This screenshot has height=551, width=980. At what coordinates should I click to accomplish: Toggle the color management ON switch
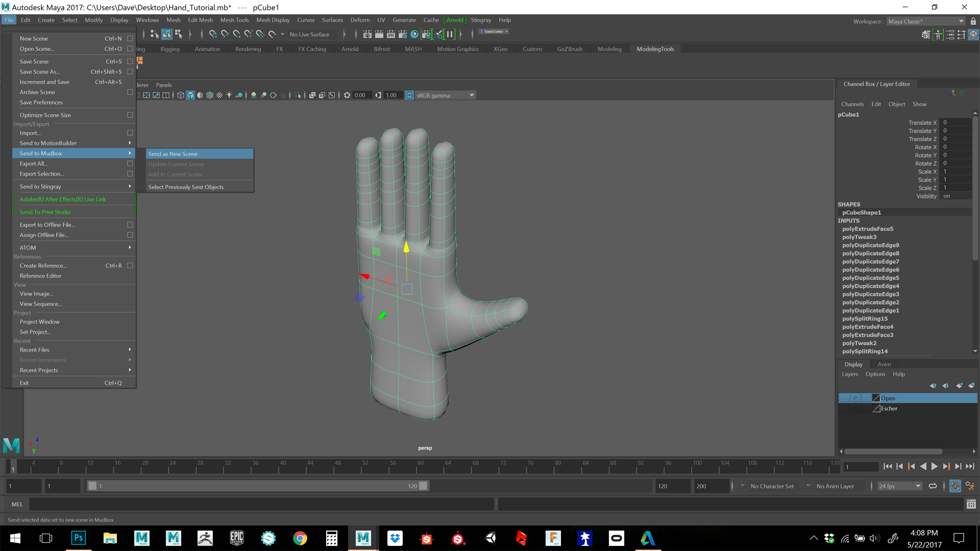tap(409, 95)
